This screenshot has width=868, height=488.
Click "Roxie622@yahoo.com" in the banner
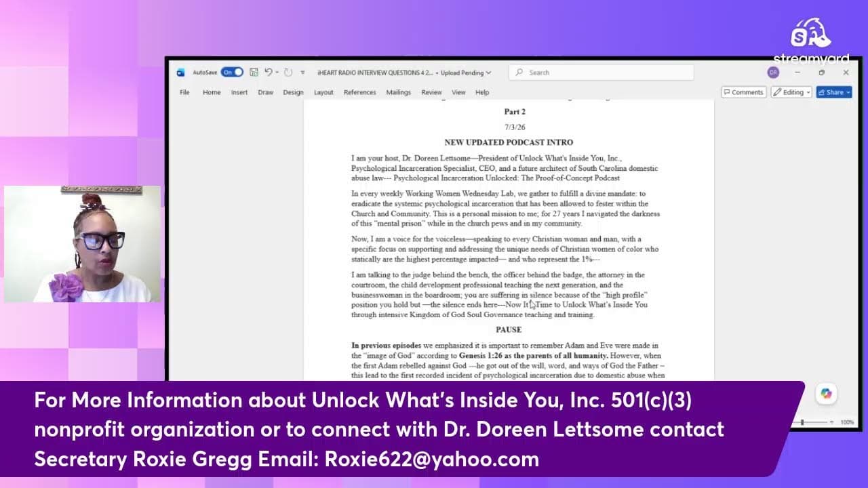pos(432,459)
